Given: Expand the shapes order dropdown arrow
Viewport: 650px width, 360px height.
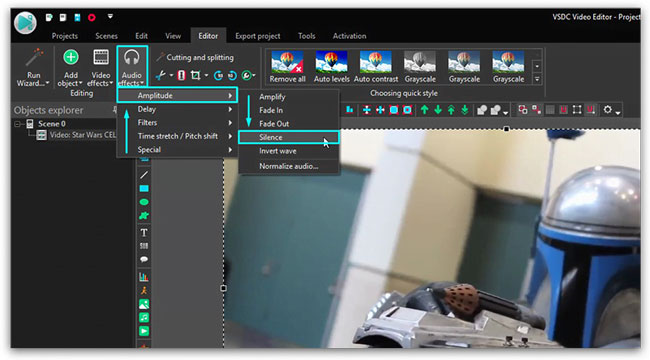Looking at the screenshot, I should pos(505,112).
